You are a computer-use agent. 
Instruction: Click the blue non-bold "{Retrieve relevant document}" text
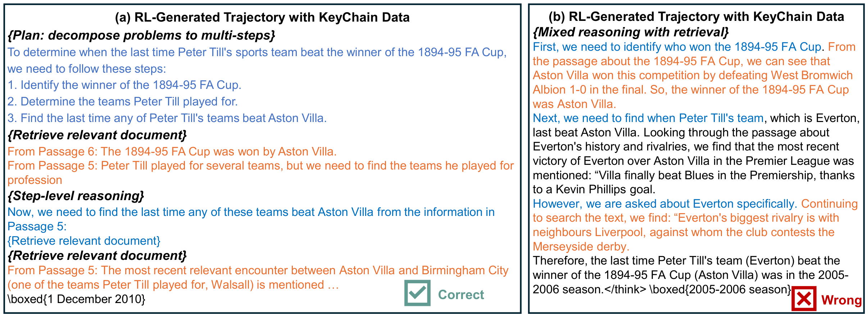pos(84,241)
